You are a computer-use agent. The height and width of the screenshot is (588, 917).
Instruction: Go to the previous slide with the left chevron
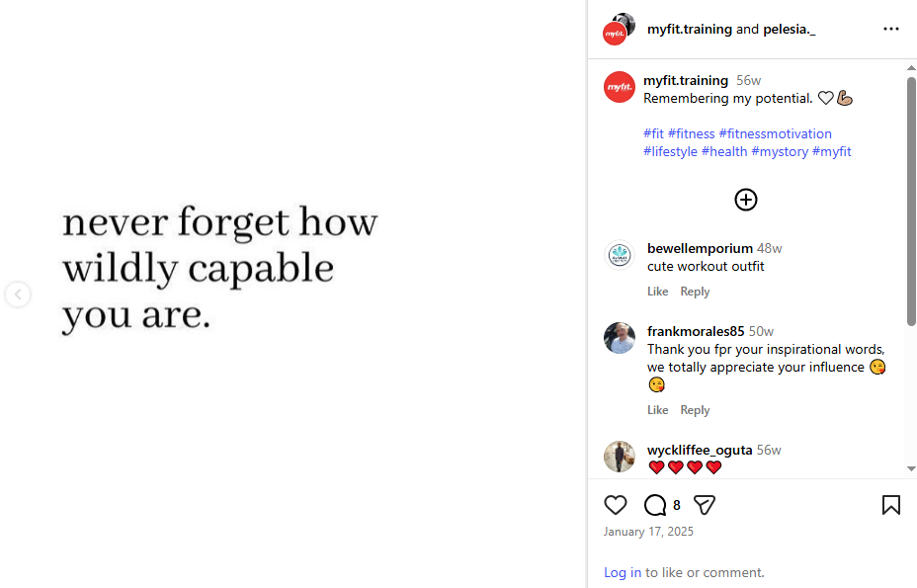[x=18, y=294]
